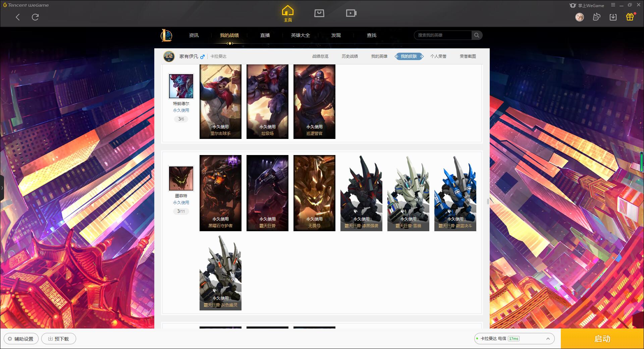Click the 特朗德尔 champion portrait
Screen dimensions: 644x349
pos(181,86)
